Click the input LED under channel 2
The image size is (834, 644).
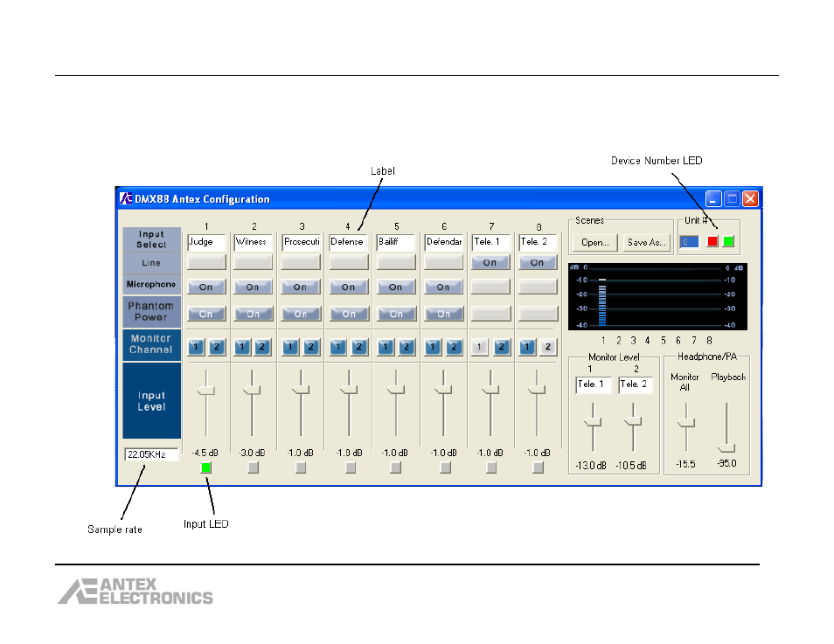tap(254, 467)
